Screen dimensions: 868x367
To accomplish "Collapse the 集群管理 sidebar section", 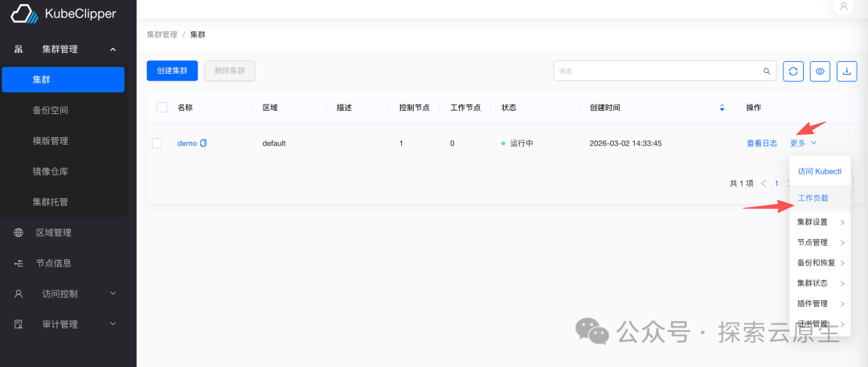I will pyautogui.click(x=113, y=49).
